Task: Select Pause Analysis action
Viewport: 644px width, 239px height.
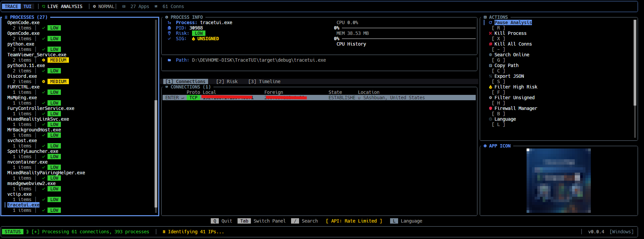Action: pos(513,22)
